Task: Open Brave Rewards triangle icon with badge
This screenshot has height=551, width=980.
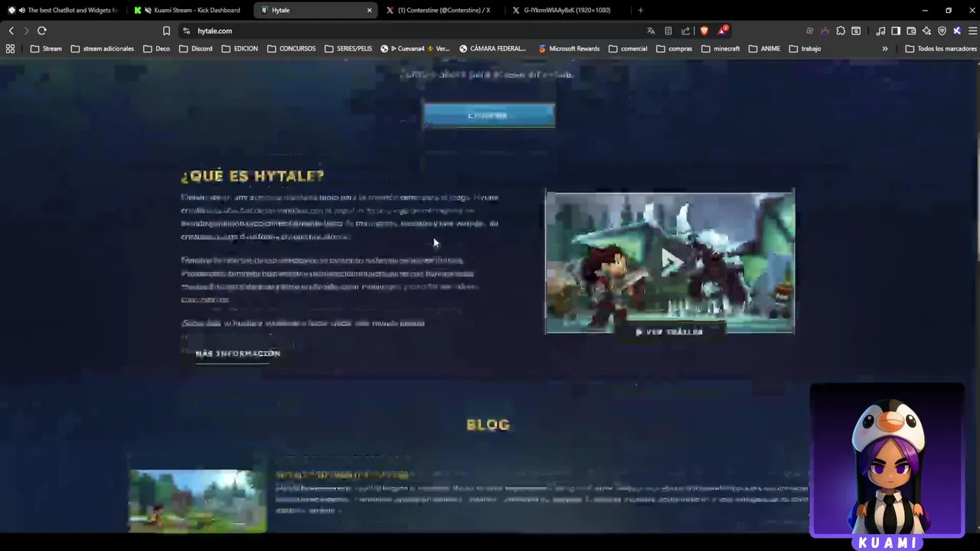Action: click(x=722, y=31)
